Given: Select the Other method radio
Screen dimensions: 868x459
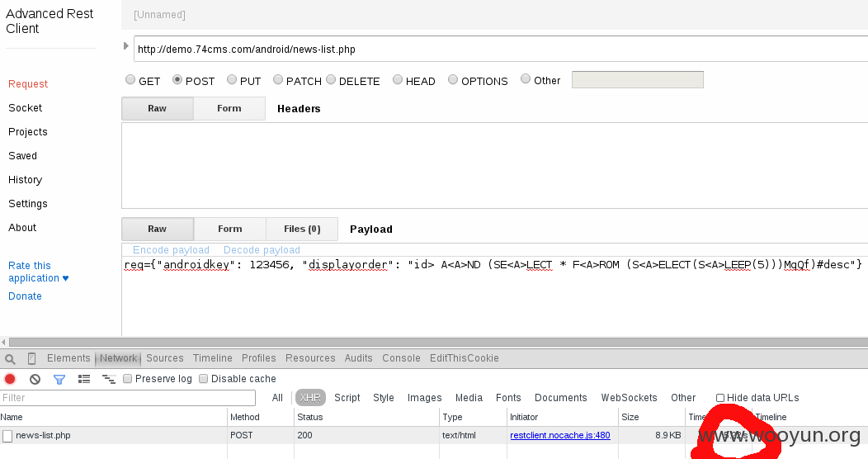Looking at the screenshot, I should point(526,78).
